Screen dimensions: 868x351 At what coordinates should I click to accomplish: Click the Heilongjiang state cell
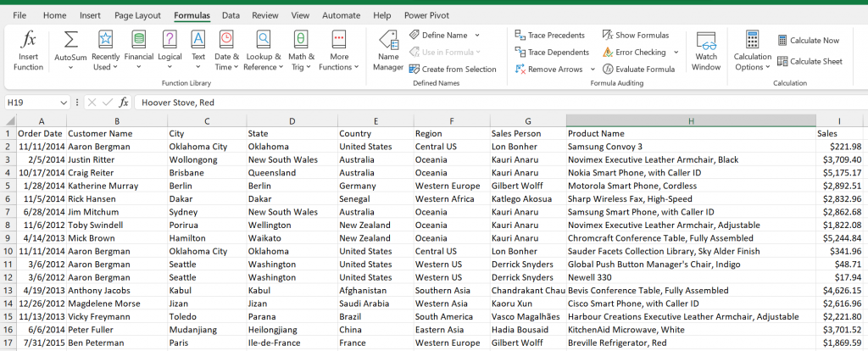(x=292, y=330)
